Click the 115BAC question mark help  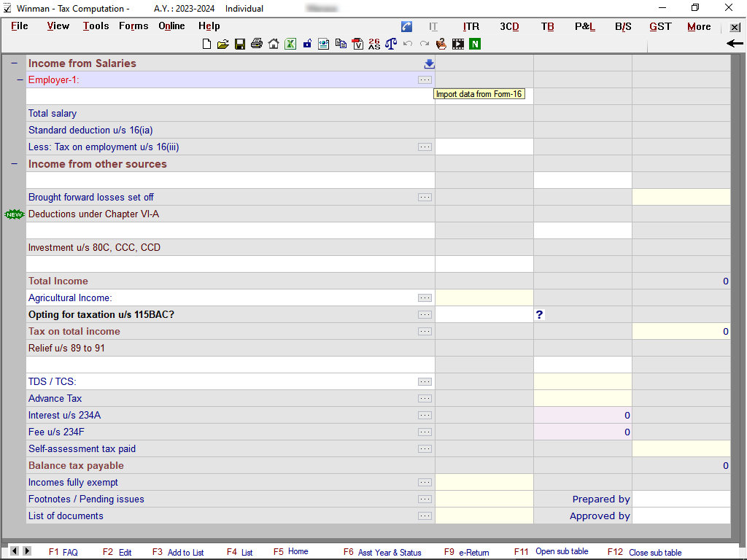point(540,315)
